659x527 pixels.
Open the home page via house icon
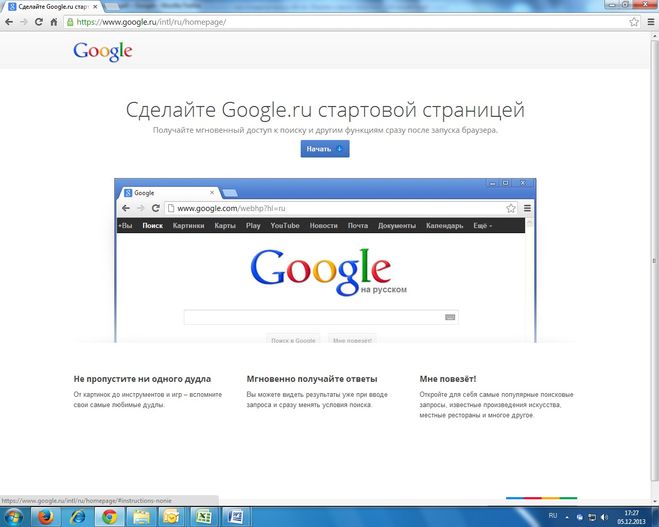(54, 22)
